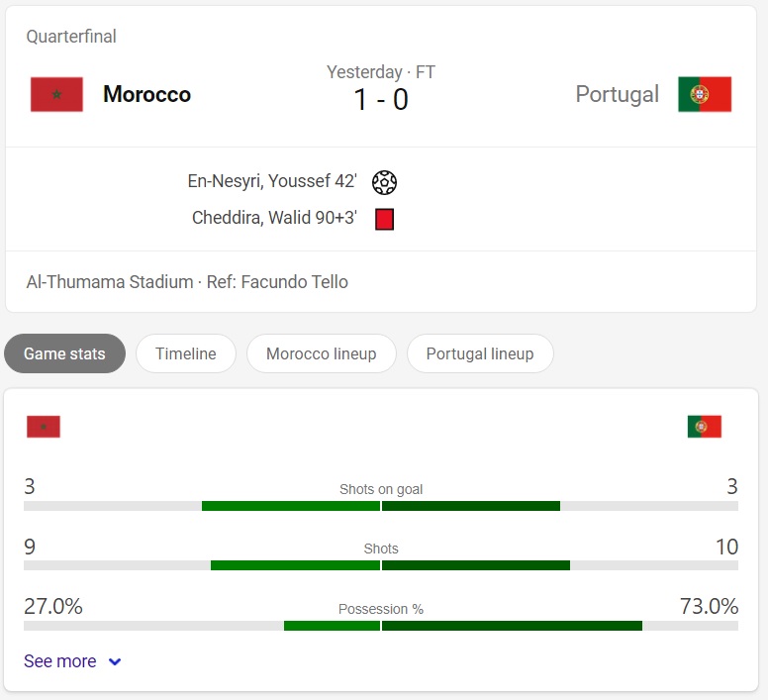Switch to the Timeline tab
The image size is (769, 700).
[186, 353]
